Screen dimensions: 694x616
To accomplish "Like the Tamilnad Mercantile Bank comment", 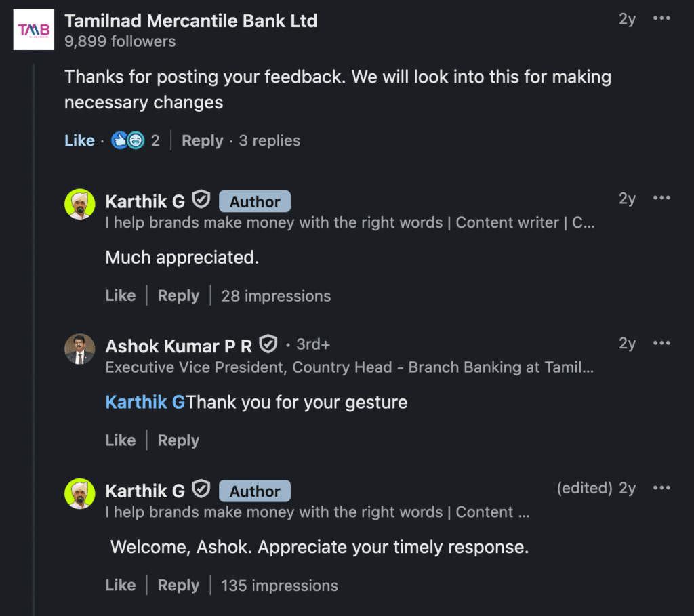I will click(80, 140).
